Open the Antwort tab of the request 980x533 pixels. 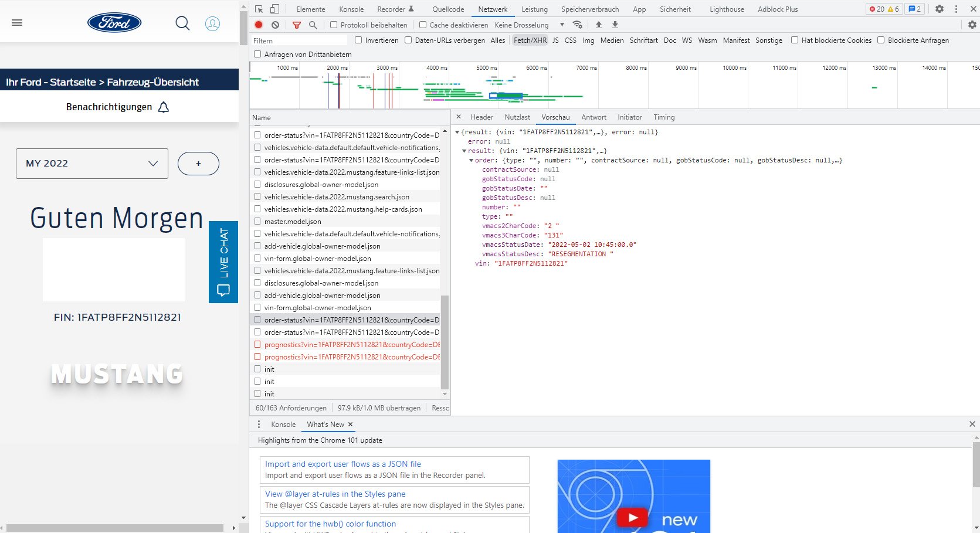[x=594, y=117]
